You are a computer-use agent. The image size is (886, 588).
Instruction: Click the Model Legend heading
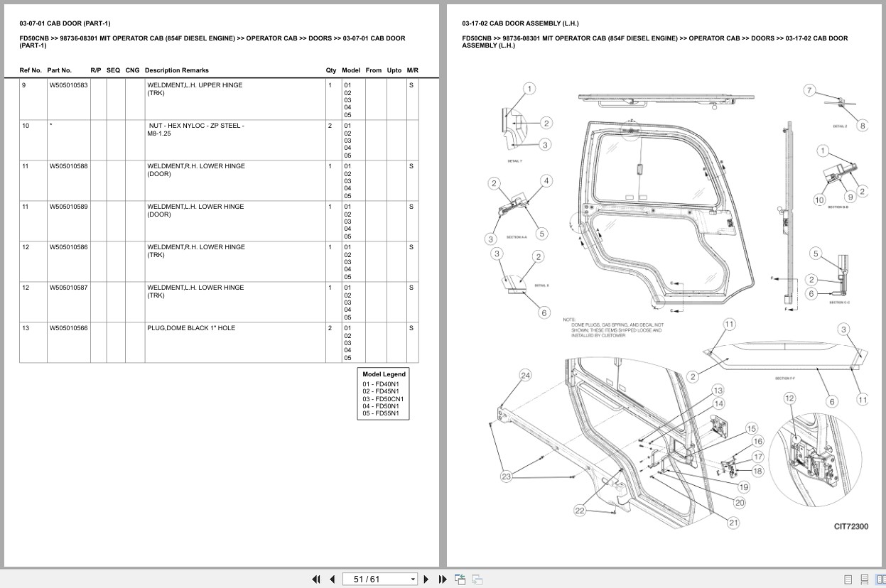384,374
